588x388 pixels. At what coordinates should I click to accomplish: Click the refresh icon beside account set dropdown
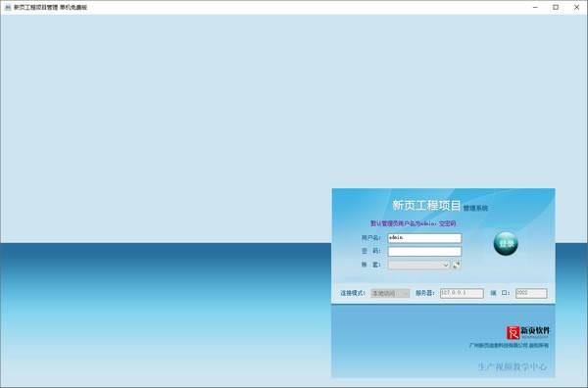click(457, 266)
